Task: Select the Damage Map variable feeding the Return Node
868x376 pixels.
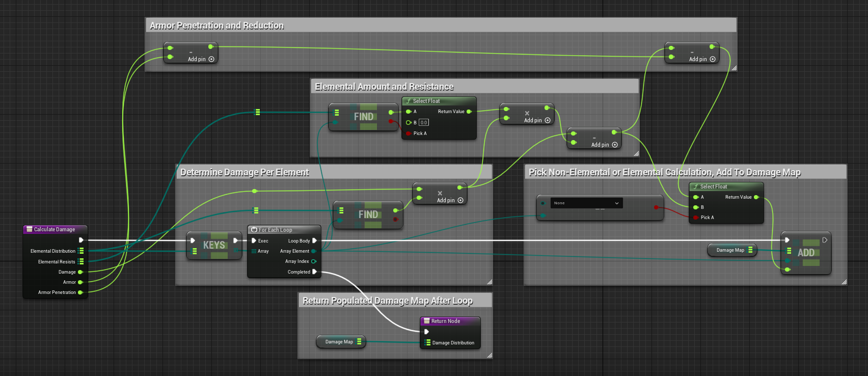Action: 339,342
